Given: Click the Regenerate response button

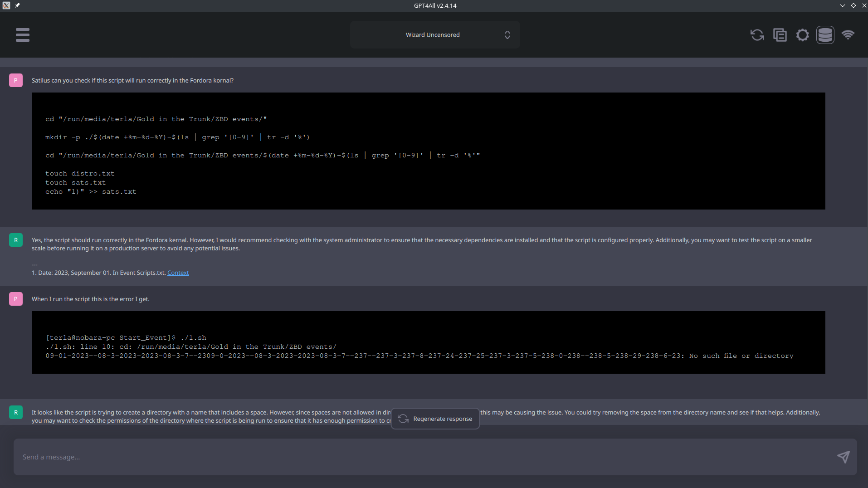Looking at the screenshot, I should [435, 419].
